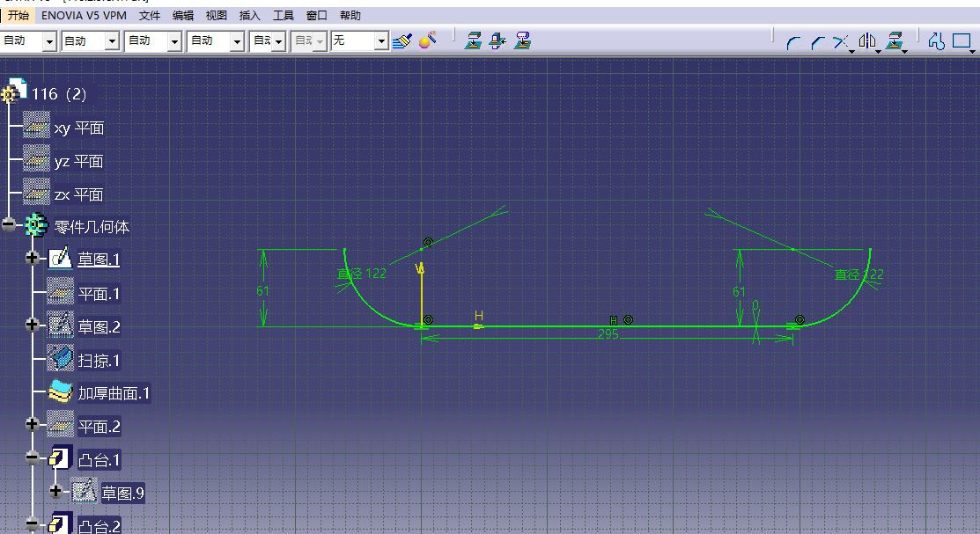Open the ENOVIA V5 VPM menu
This screenshot has height=534, width=980.
[x=84, y=15]
